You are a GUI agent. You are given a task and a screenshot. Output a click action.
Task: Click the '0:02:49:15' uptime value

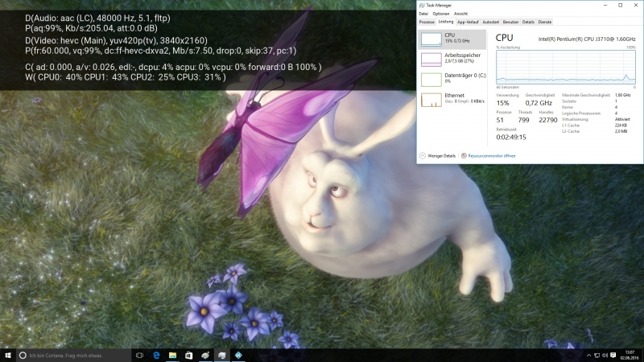(x=511, y=137)
